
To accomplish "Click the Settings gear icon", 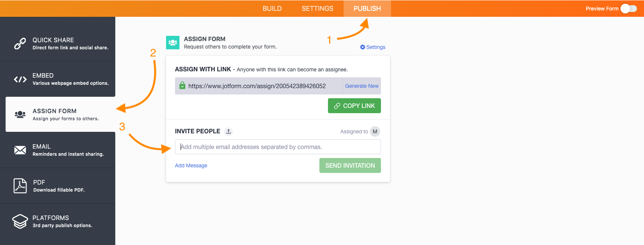I will click(362, 47).
